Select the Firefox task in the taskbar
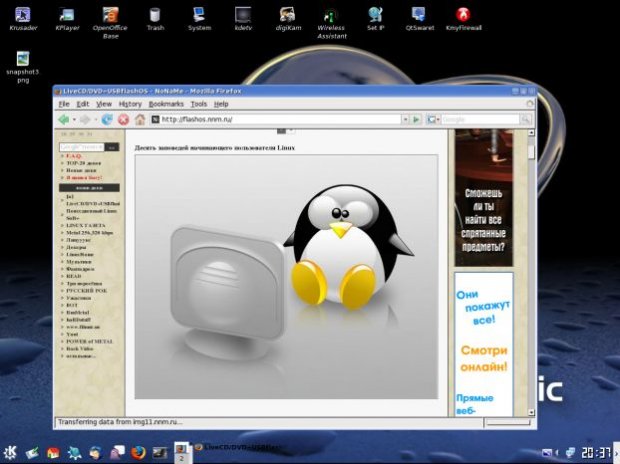Image resolution: width=620 pixels, height=464 pixels. (x=240, y=447)
